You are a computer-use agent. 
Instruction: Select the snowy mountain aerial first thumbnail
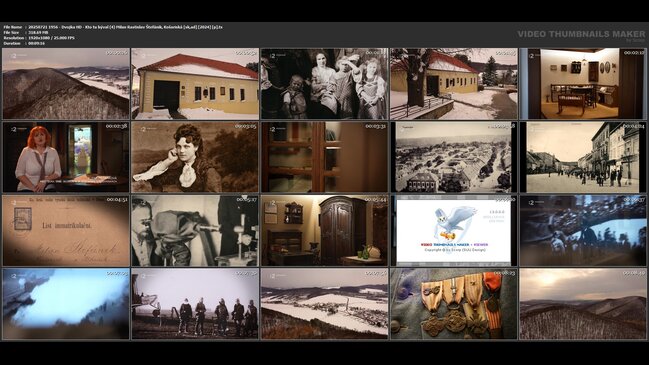coord(66,84)
